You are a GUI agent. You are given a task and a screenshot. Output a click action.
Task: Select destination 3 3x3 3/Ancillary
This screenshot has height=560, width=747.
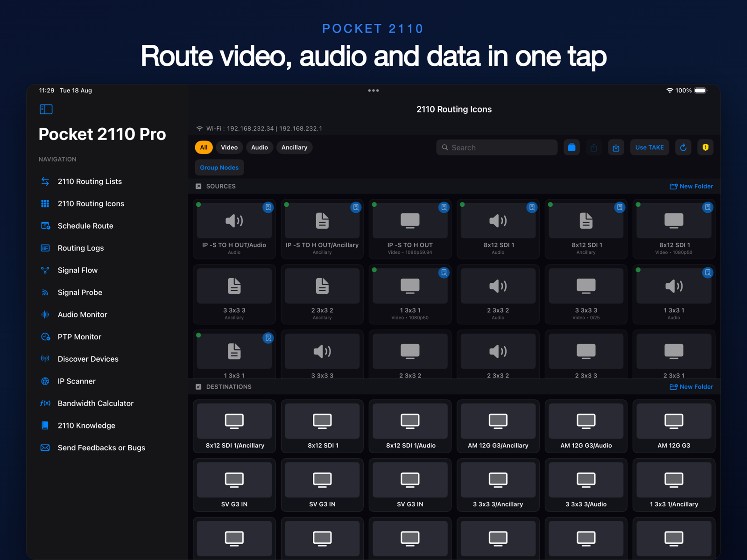tap(498, 485)
